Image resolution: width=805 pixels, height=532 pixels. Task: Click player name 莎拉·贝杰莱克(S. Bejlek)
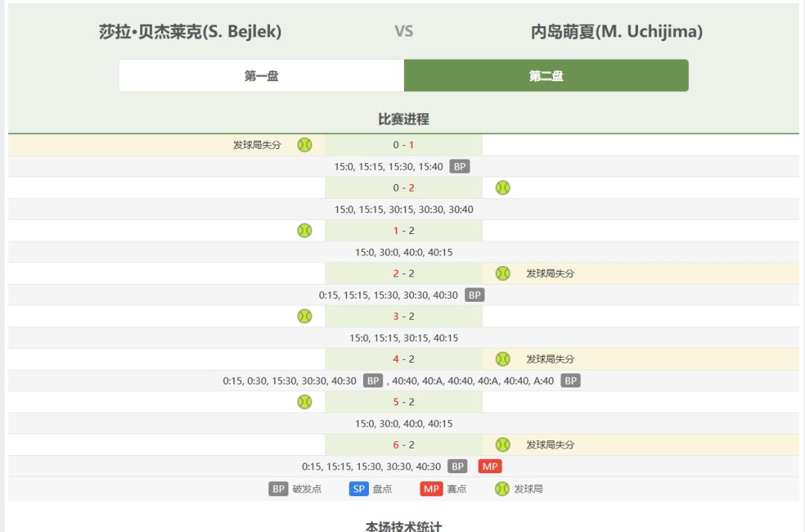click(190, 31)
